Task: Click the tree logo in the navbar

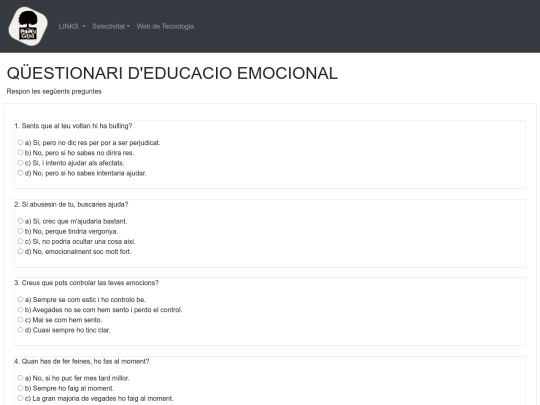Action: (28, 26)
